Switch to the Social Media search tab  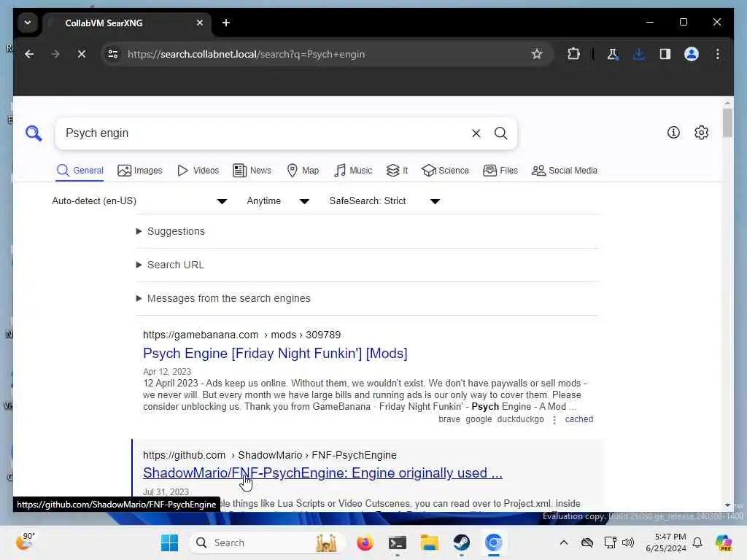coord(564,171)
